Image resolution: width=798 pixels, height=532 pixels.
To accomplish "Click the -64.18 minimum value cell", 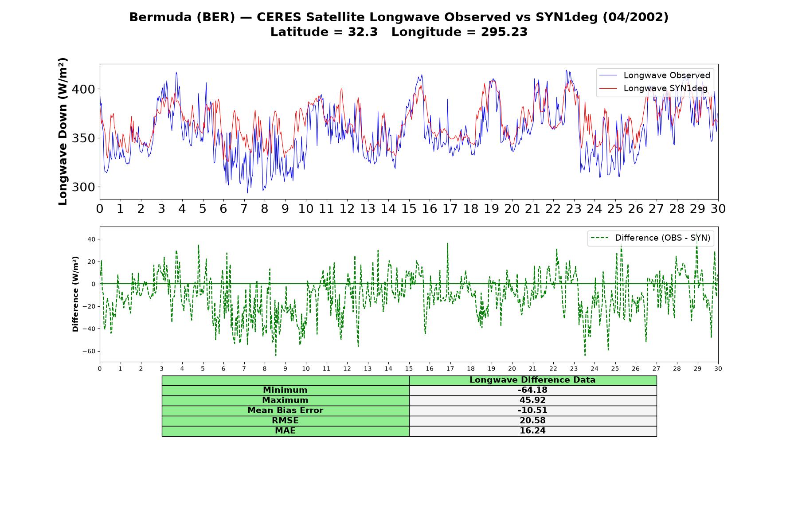I will pos(533,390).
